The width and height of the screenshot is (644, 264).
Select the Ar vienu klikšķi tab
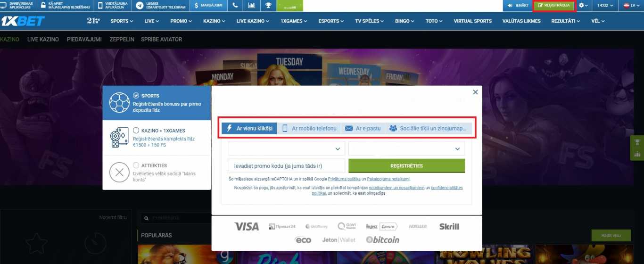pyautogui.click(x=249, y=128)
